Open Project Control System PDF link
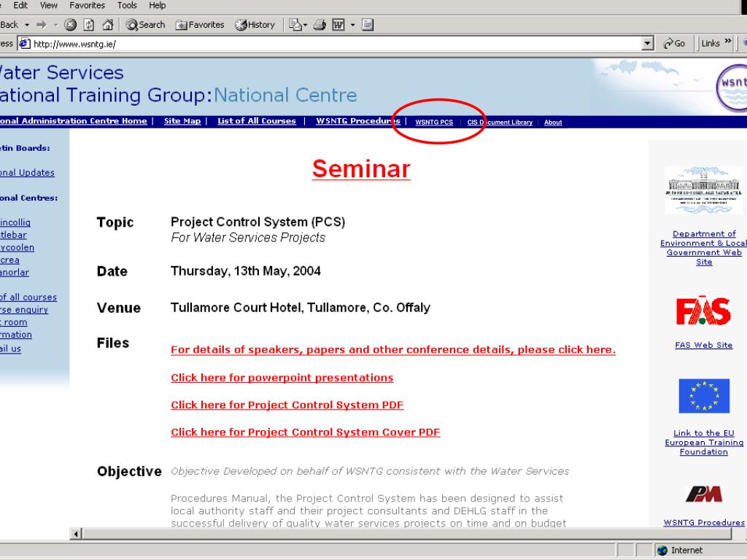The width and height of the screenshot is (747, 560). (287, 405)
